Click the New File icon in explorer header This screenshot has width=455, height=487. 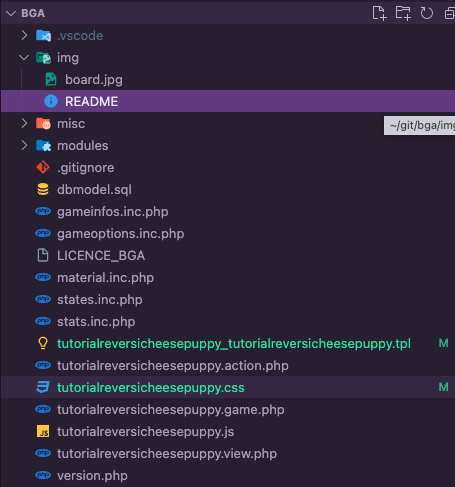click(x=379, y=13)
